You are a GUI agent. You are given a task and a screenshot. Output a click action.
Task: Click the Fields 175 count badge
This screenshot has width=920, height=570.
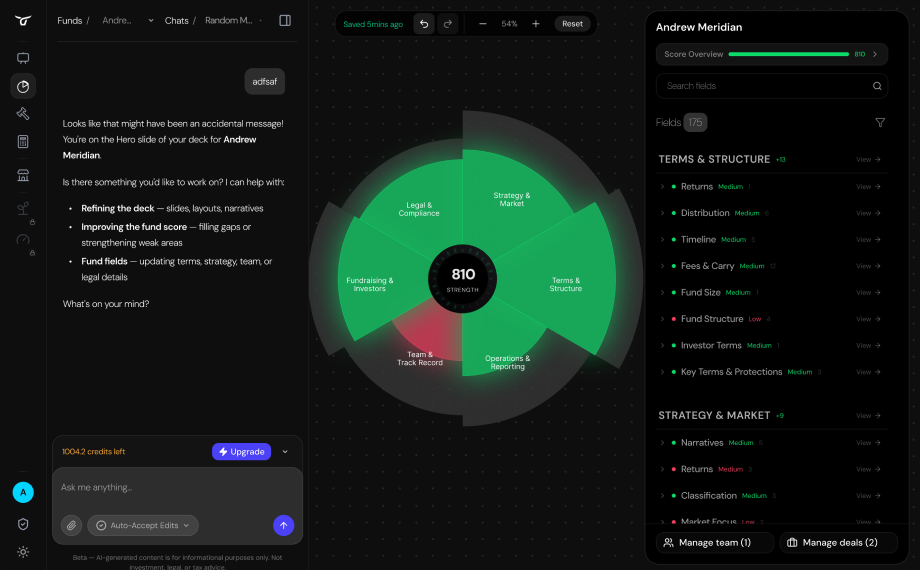(695, 123)
